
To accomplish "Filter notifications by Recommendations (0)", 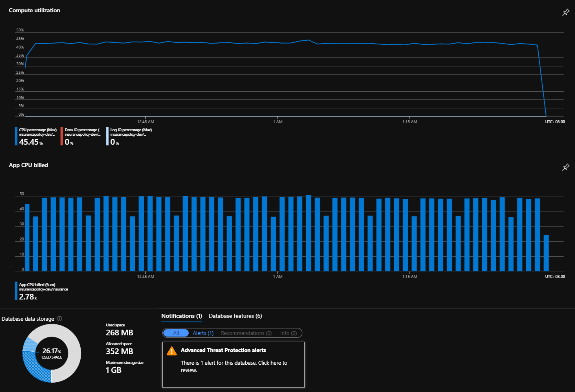I will [x=246, y=333].
